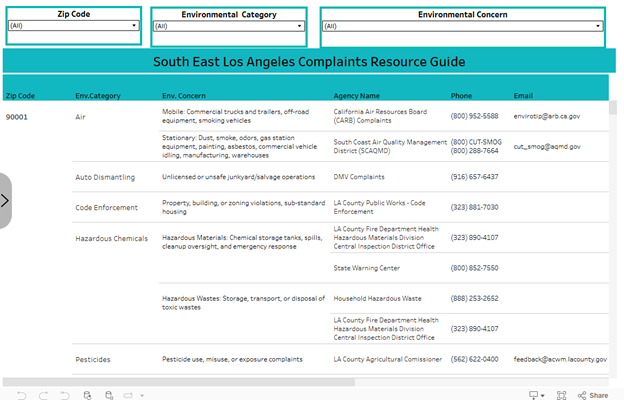
Task: Click the replay animation icon
Action: pyautogui.click(x=128, y=395)
